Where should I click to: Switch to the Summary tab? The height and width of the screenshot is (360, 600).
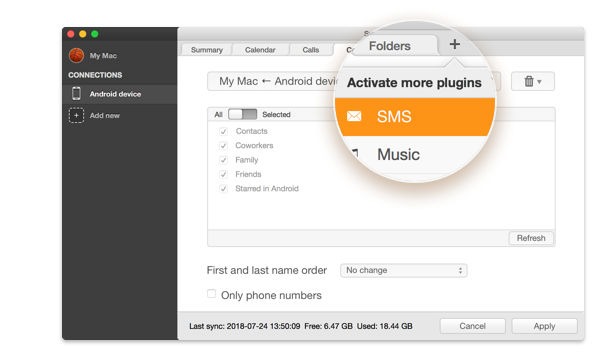(x=207, y=50)
